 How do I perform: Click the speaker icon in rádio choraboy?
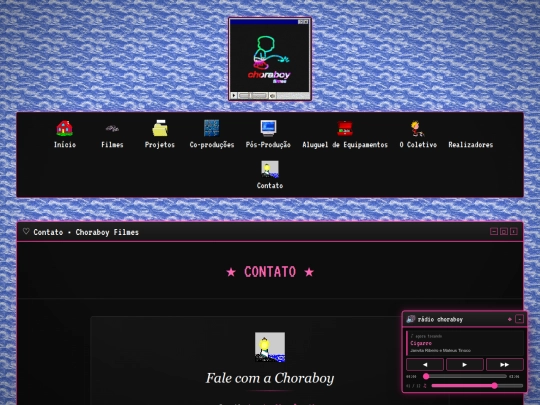[x=411, y=319]
